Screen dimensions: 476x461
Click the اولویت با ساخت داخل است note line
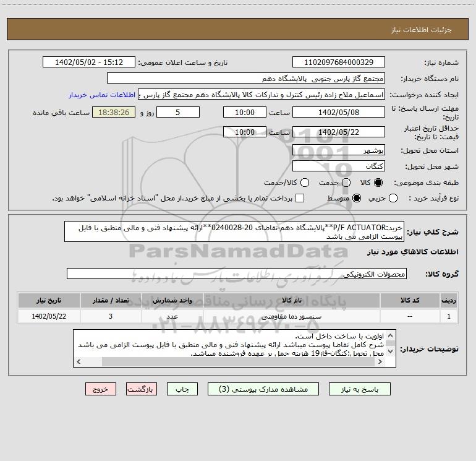339,336
